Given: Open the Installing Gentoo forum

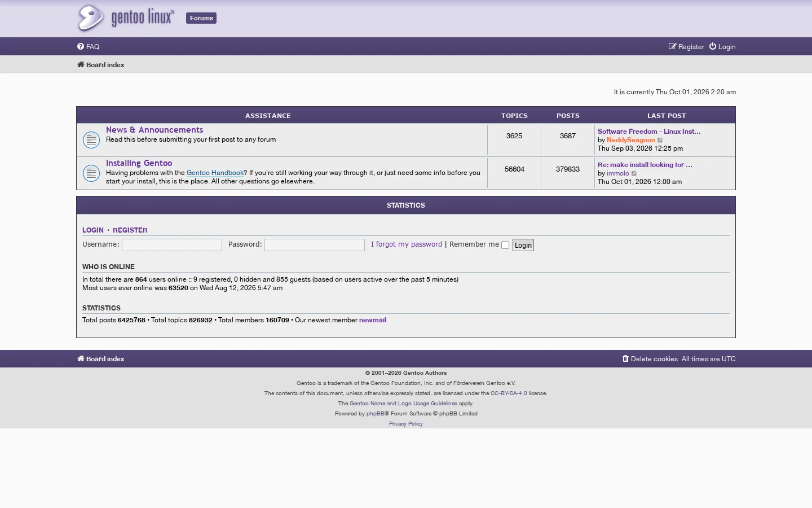Looking at the screenshot, I should [x=139, y=163].
